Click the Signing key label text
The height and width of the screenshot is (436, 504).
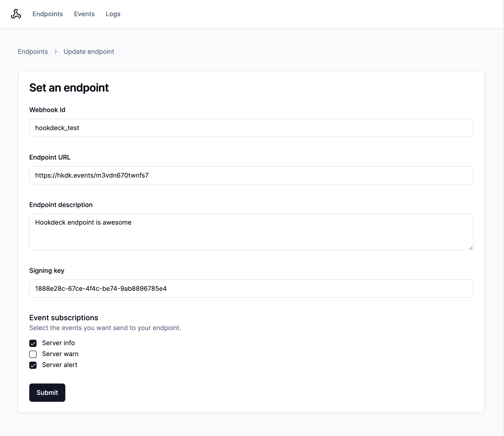[47, 270]
